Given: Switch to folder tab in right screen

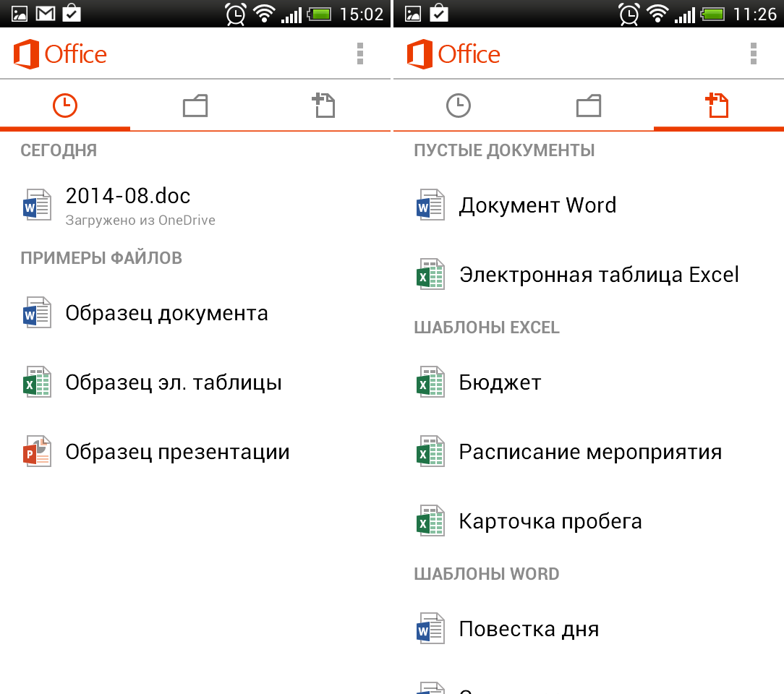Looking at the screenshot, I should tap(589, 106).
